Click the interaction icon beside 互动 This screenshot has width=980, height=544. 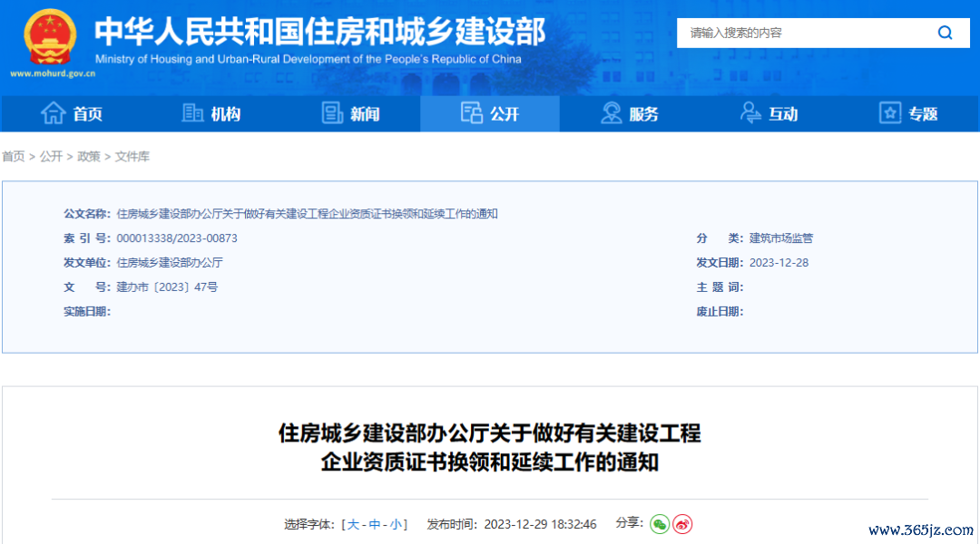tap(750, 113)
